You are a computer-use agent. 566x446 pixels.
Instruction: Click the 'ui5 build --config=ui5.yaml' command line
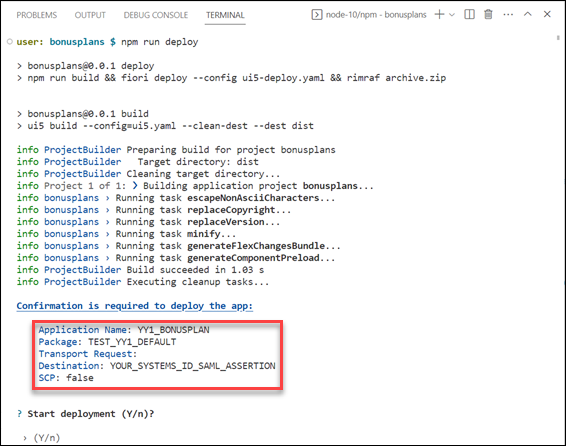165,126
